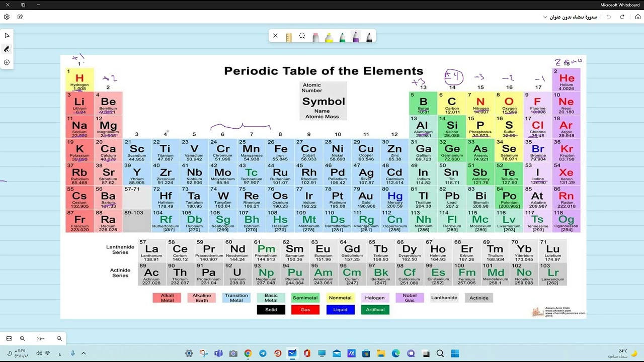Viewport: 644px width, 362px height.
Task: Click the Oxygen element cell
Action: (x=509, y=103)
